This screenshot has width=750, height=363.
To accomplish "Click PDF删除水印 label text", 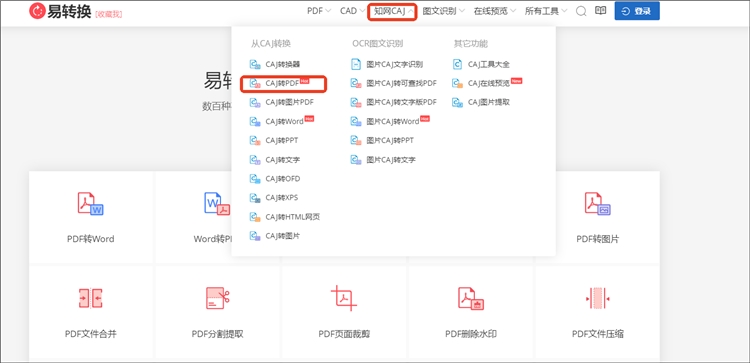I will tap(471, 334).
